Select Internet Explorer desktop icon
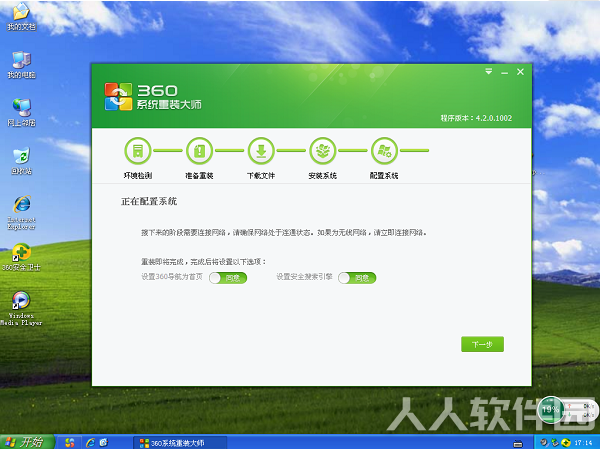 tap(21, 213)
